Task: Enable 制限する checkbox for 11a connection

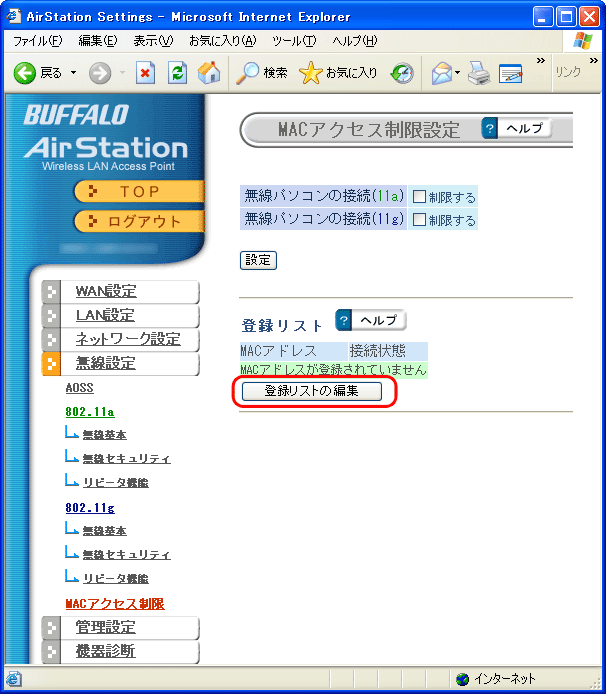Action: (x=420, y=197)
